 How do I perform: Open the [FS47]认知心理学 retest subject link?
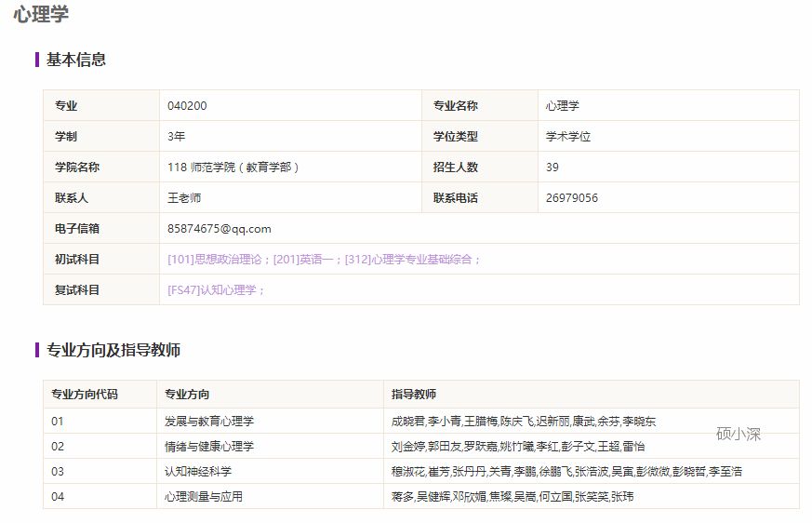pos(212,289)
